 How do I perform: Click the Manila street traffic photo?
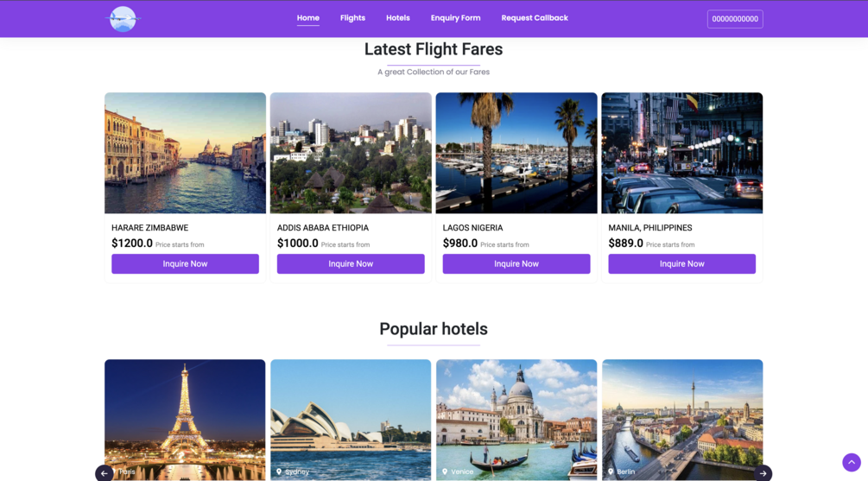pyautogui.click(x=682, y=153)
